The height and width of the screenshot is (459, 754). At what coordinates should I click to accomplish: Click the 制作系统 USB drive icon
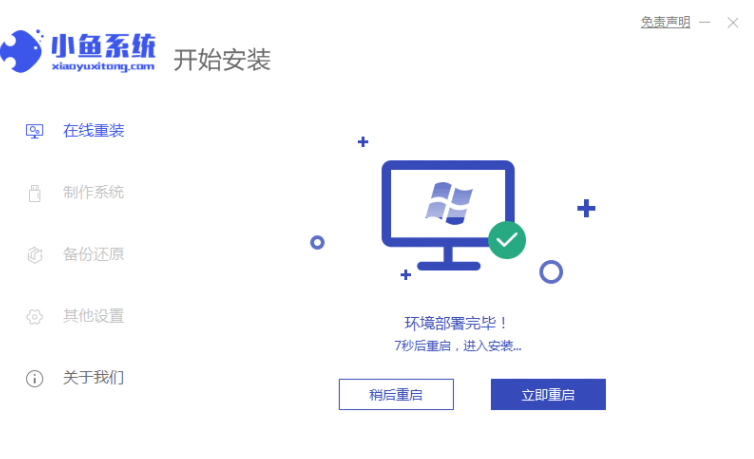[x=34, y=193]
